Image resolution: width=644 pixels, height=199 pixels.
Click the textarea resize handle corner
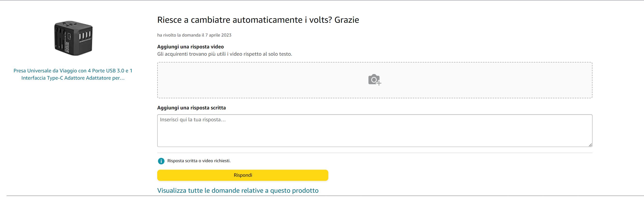590,145
